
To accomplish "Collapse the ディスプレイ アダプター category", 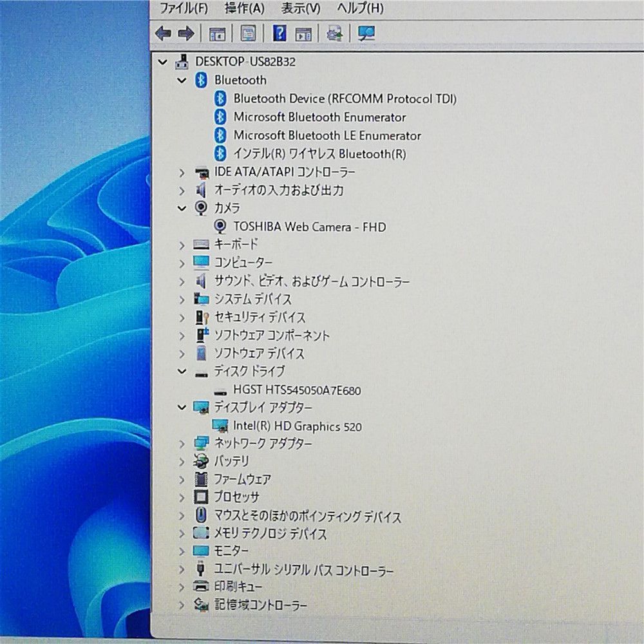I will 182,408.
